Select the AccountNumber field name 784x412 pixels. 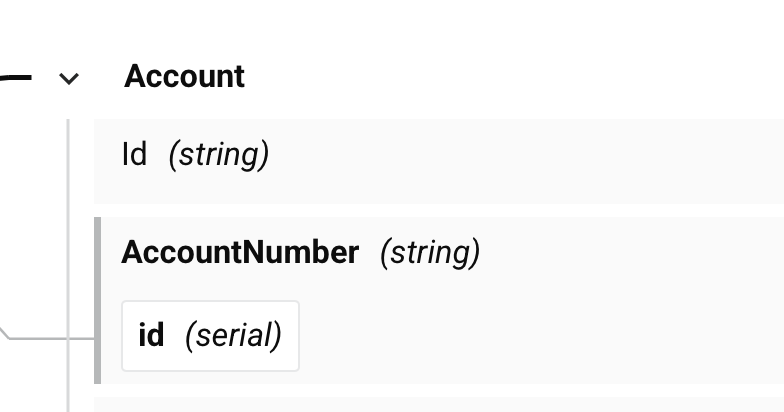[x=240, y=252]
